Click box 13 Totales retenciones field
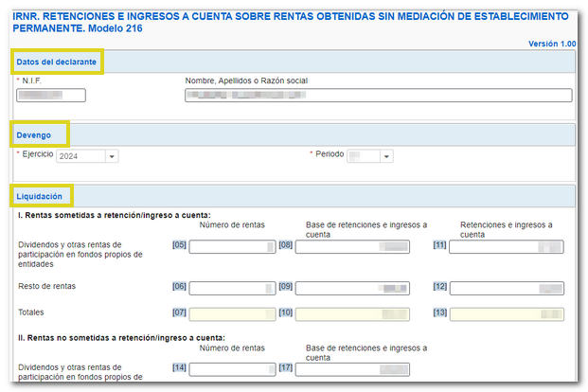Image resolution: width=588 pixels, height=392 pixels. coord(506,313)
